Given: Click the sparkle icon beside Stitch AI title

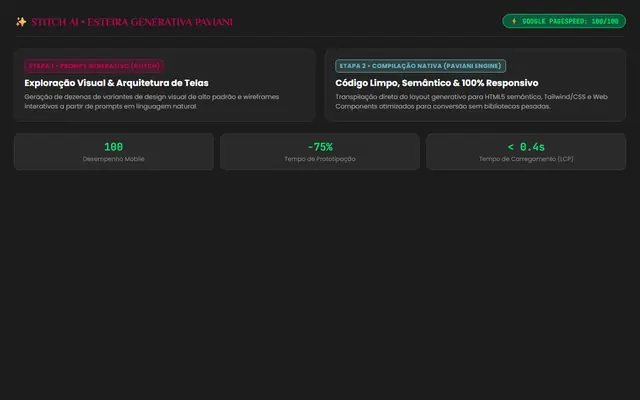Looking at the screenshot, I should pyautogui.click(x=21, y=22).
